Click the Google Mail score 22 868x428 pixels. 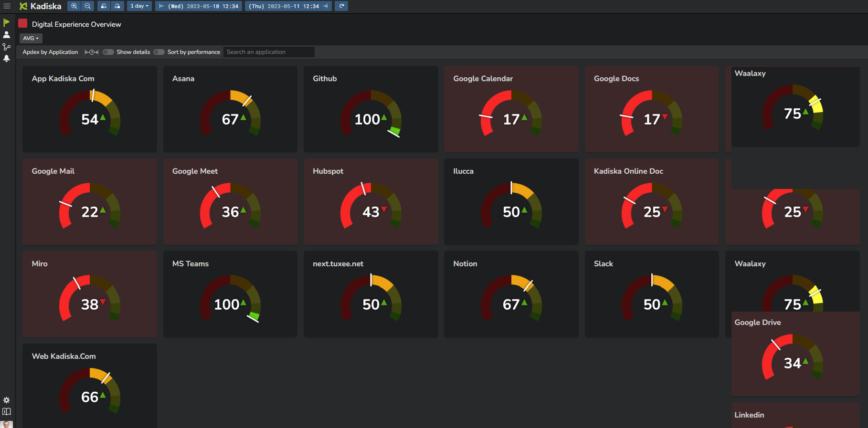(x=90, y=212)
